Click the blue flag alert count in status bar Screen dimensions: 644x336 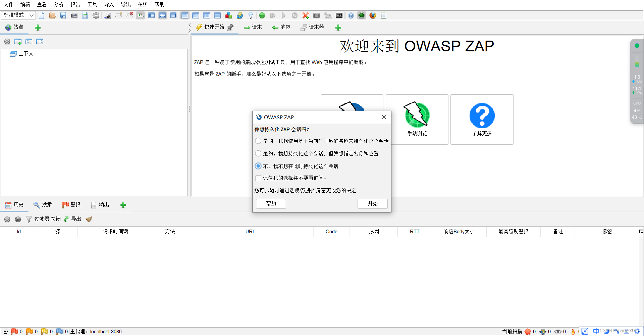click(x=62, y=332)
